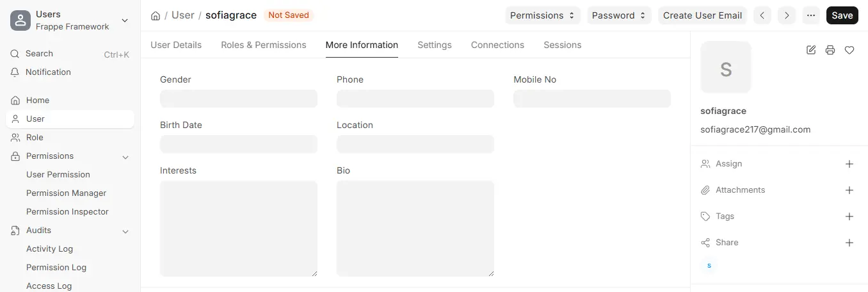Click the print icon
868x292 pixels.
tap(830, 50)
